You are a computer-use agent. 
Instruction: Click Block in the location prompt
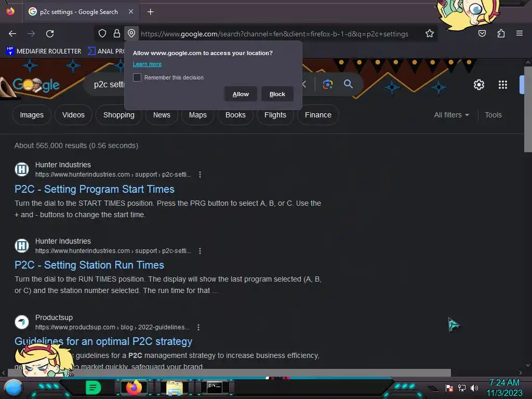coord(277,94)
